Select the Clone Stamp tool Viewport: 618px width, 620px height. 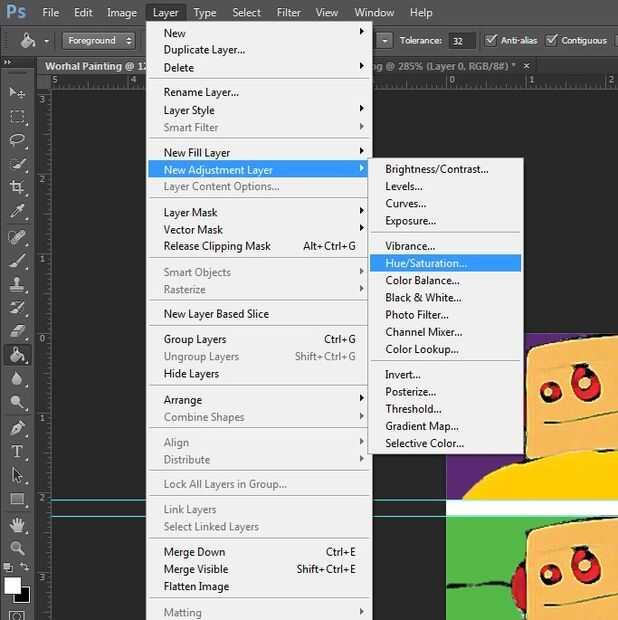17,284
